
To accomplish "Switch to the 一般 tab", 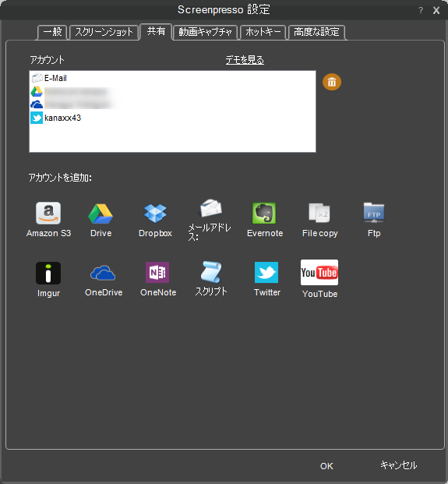I will click(x=52, y=32).
